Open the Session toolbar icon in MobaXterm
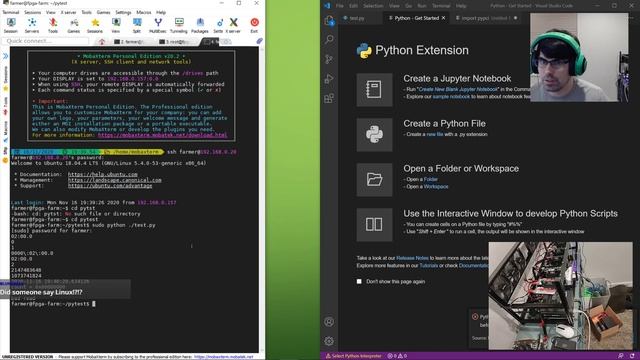This screenshot has width=640, height=360. pos(11,25)
